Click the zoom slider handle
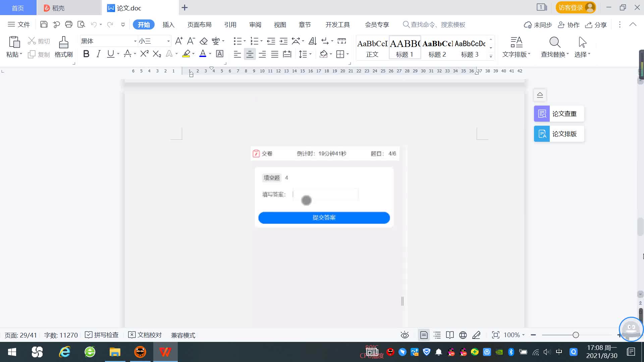 (576, 335)
